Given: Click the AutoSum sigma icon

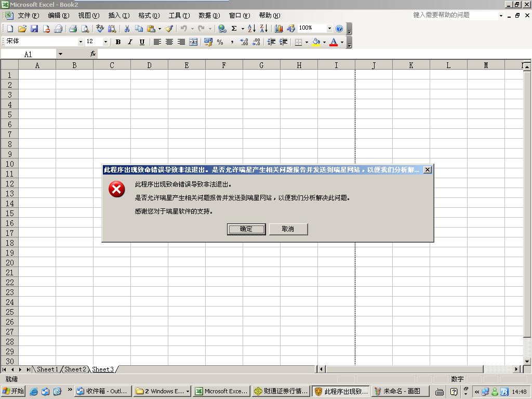Looking at the screenshot, I should [234, 29].
